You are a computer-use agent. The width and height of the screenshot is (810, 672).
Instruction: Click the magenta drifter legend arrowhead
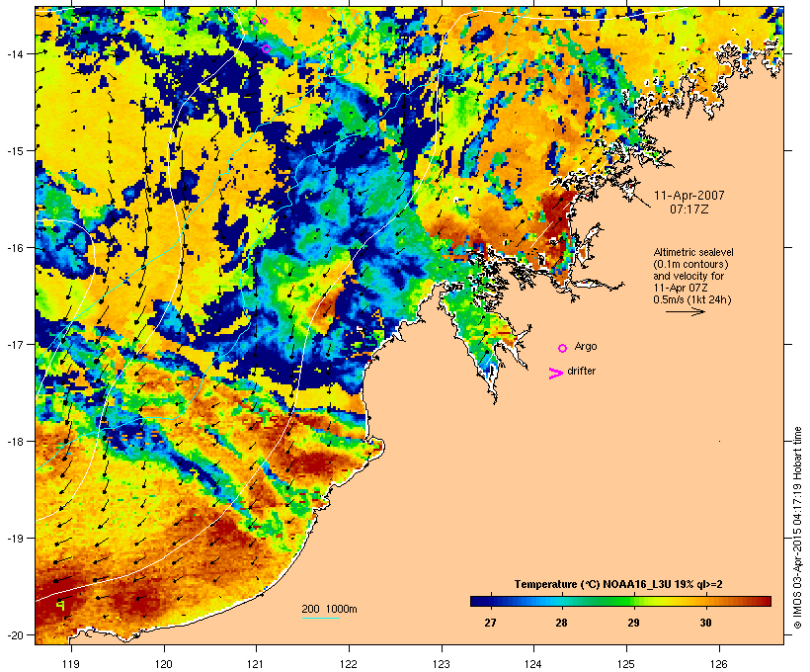(x=555, y=374)
